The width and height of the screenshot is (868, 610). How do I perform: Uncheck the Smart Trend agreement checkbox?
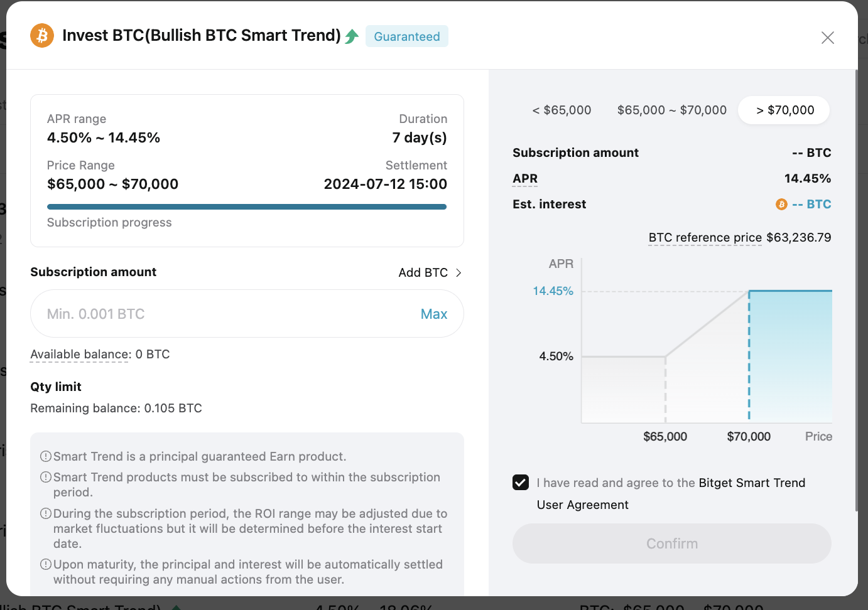521,483
